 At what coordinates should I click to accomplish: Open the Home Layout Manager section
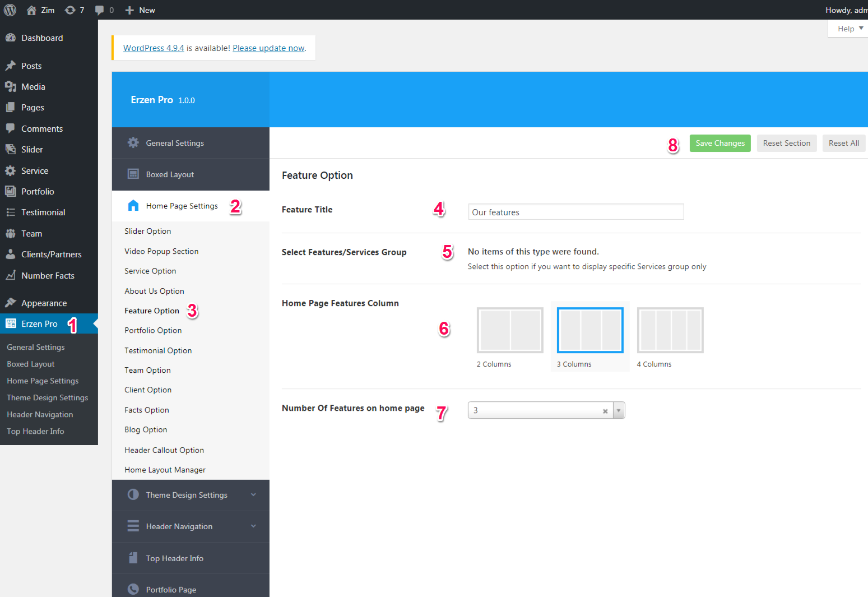(x=165, y=470)
